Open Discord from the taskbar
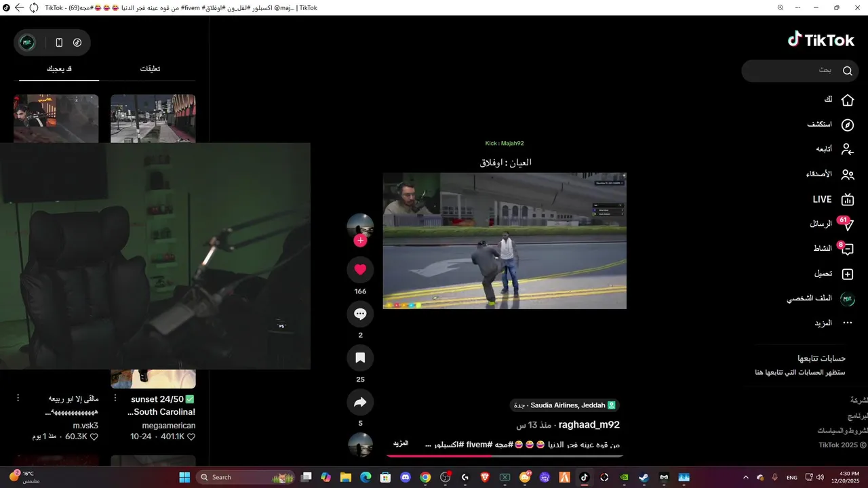The image size is (868, 488). (x=406, y=477)
